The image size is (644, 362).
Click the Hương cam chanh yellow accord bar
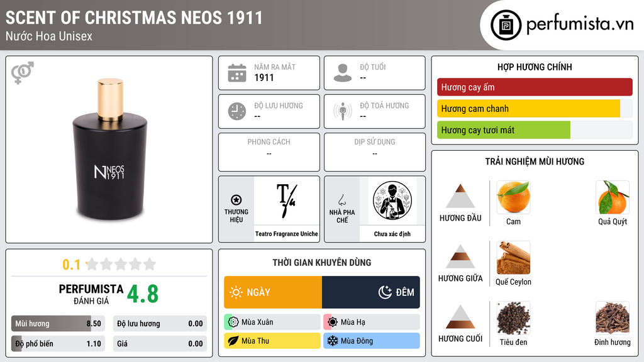point(535,109)
